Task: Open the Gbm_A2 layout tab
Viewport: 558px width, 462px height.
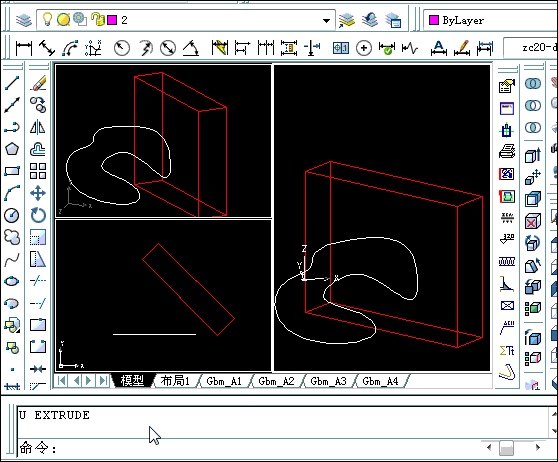Action: [x=277, y=381]
